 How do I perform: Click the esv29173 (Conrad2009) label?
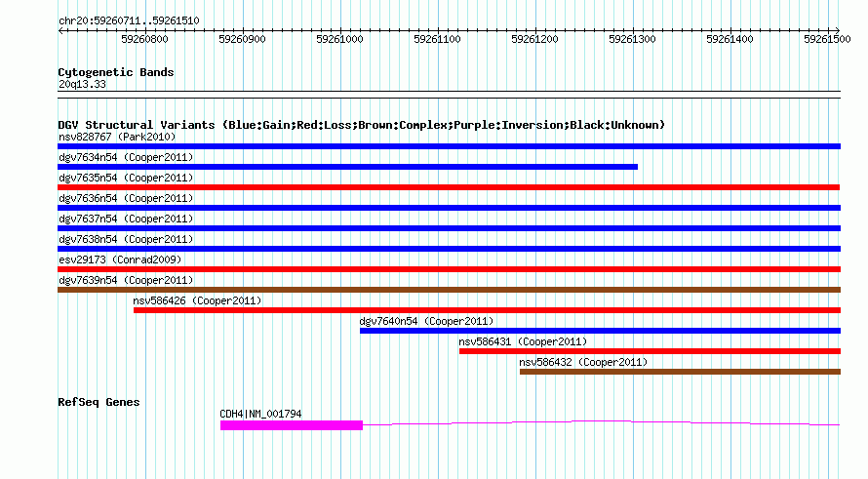[120, 259]
